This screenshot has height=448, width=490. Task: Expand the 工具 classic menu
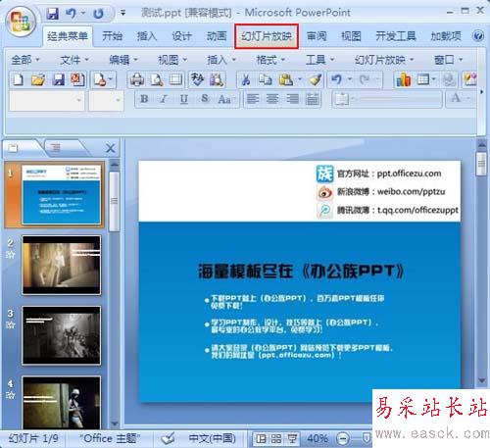tap(319, 60)
